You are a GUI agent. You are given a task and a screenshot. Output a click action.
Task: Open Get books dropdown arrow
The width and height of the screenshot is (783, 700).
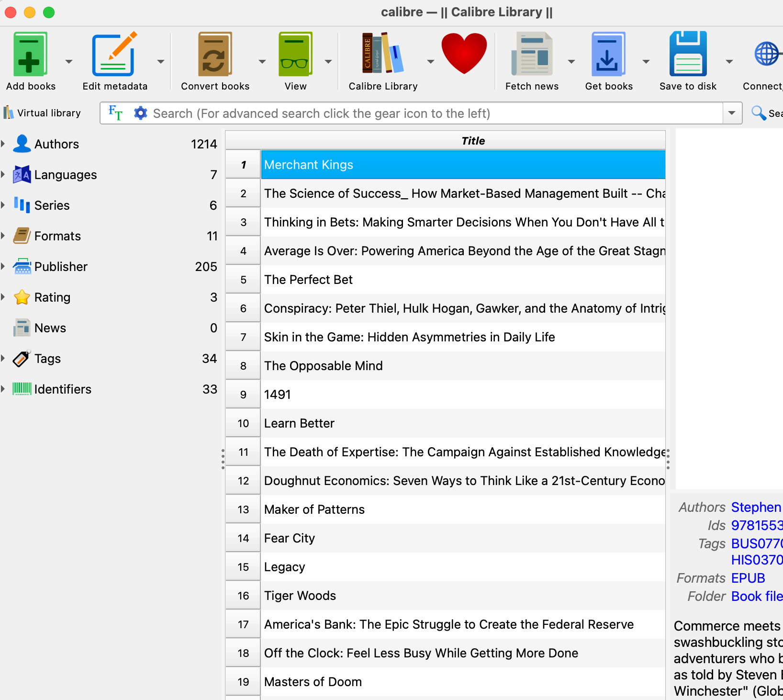[646, 61]
